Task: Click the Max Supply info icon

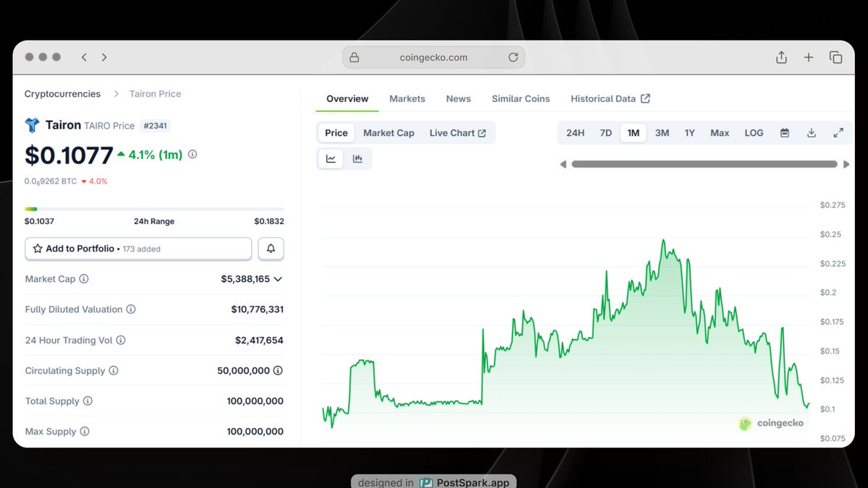Action: pyautogui.click(x=85, y=432)
